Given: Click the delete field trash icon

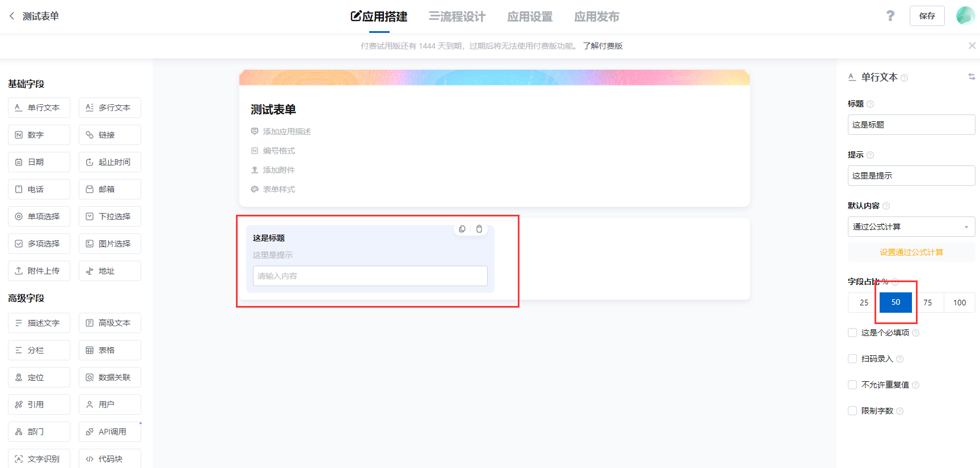Looking at the screenshot, I should point(479,229).
